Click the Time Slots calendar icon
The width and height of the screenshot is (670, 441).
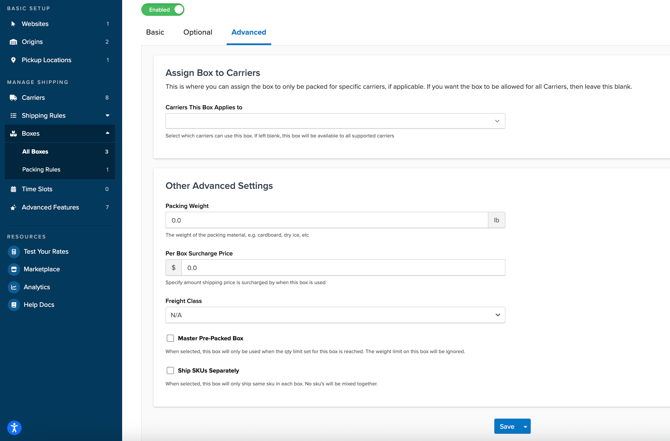click(13, 189)
